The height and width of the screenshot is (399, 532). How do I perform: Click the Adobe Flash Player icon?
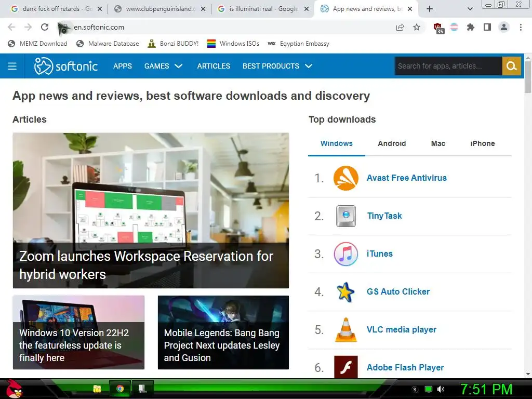[x=345, y=367]
